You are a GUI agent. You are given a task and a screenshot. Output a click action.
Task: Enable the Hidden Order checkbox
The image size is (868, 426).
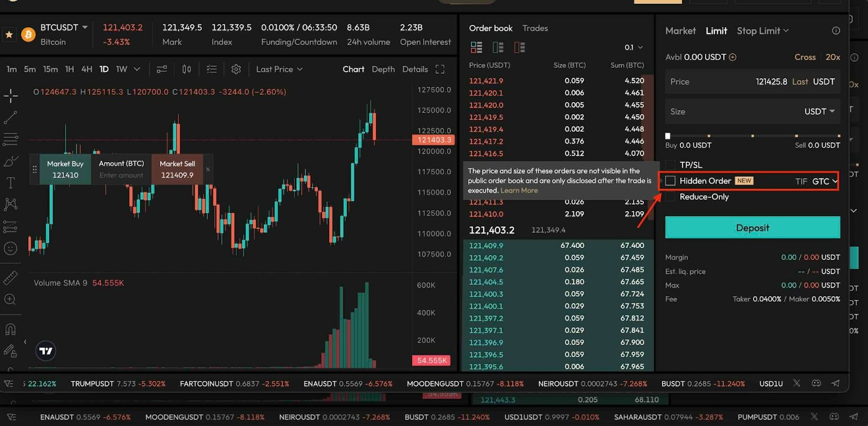(x=671, y=181)
